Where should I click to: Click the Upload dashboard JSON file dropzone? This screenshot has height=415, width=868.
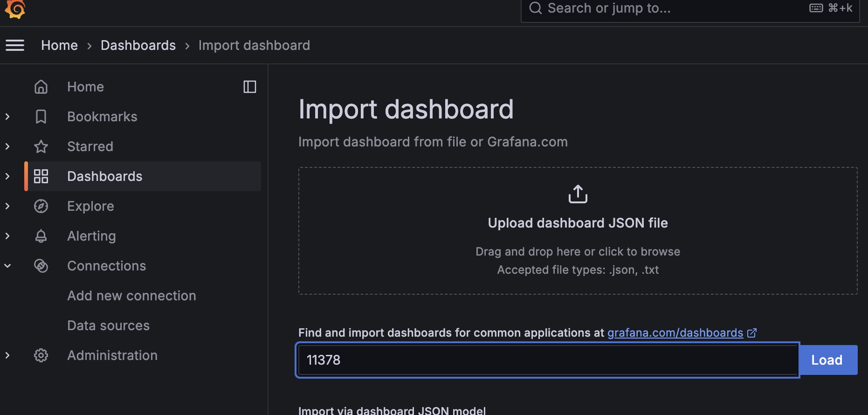click(578, 231)
